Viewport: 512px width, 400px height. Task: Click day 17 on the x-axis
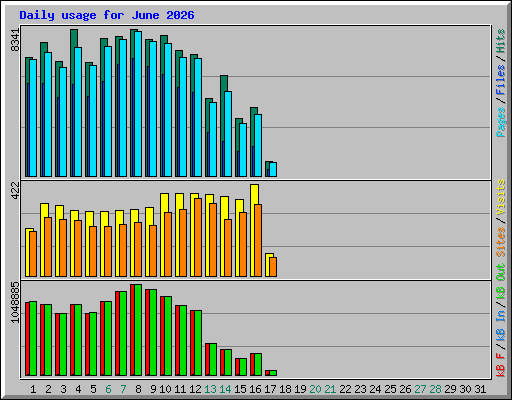[270, 389]
